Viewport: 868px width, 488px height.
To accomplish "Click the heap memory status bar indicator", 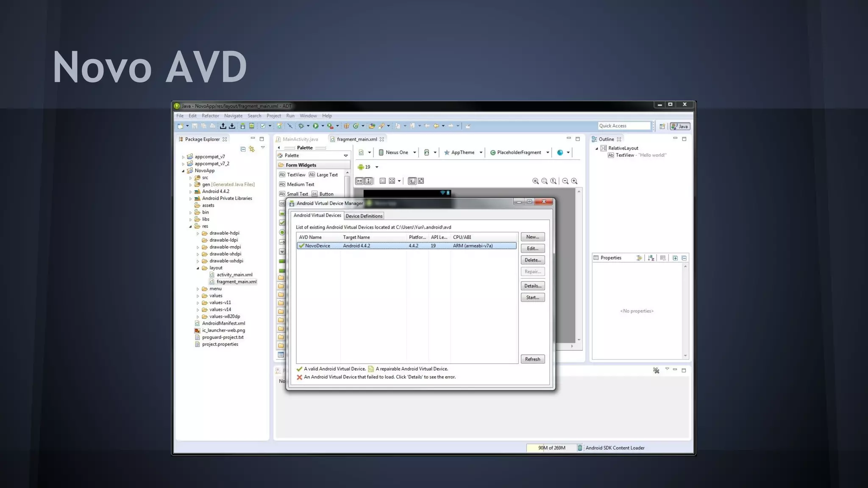I will (551, 448).
